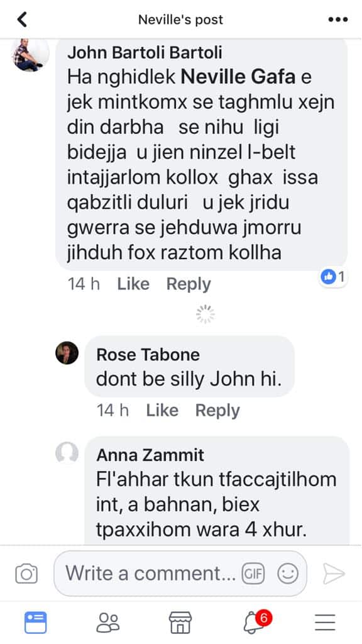Tap the Neville Gafa tagged name link

[x=238, y=77]
